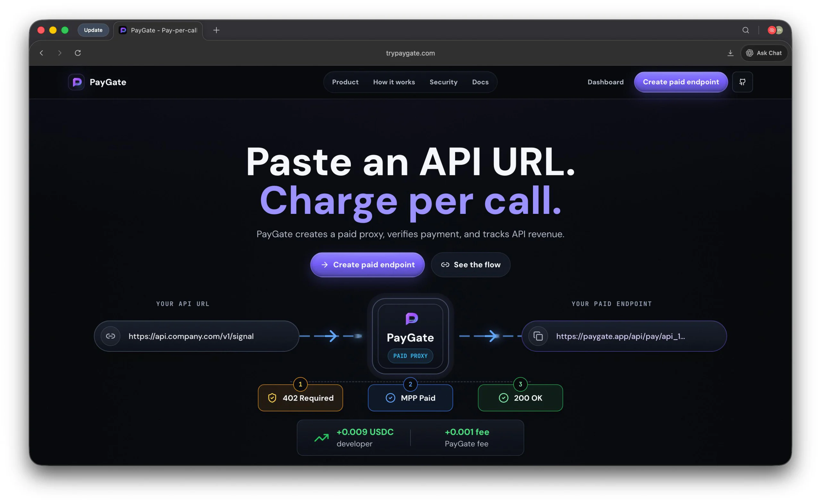Click the paygate.app paid endpoint field
Image resolution: width=821 pixels, height=504 pixels.
pos(624,336)
